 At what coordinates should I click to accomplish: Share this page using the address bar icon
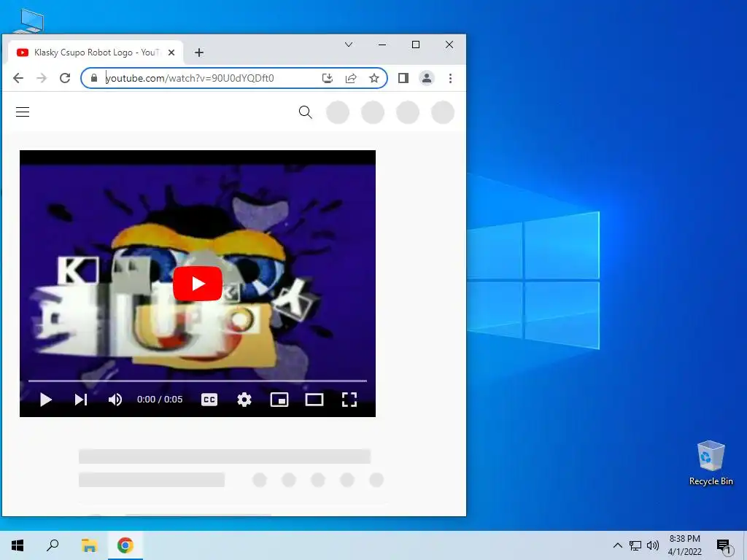(x=351, y=78)
